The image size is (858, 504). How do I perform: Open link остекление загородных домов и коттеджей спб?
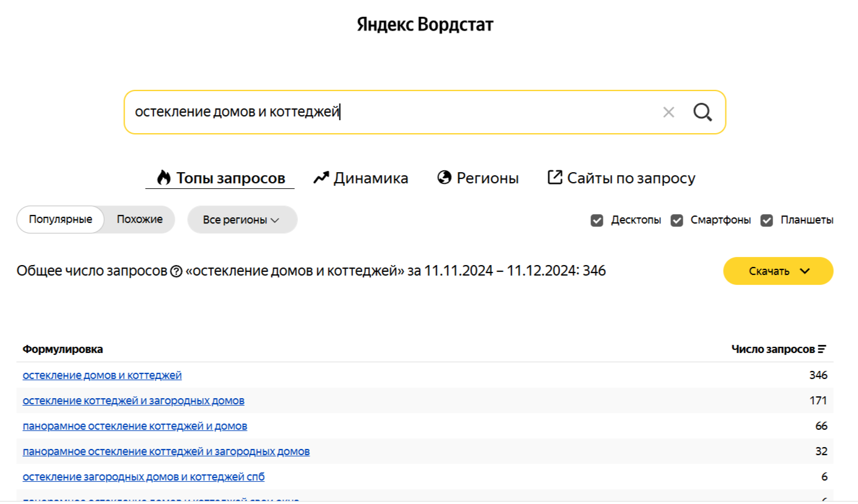144,477
